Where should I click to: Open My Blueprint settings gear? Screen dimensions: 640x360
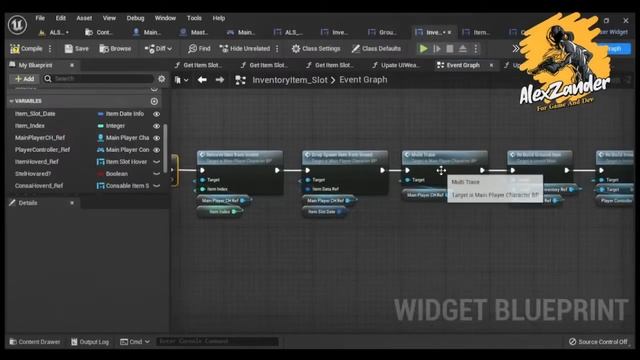(x=162, y=78)
